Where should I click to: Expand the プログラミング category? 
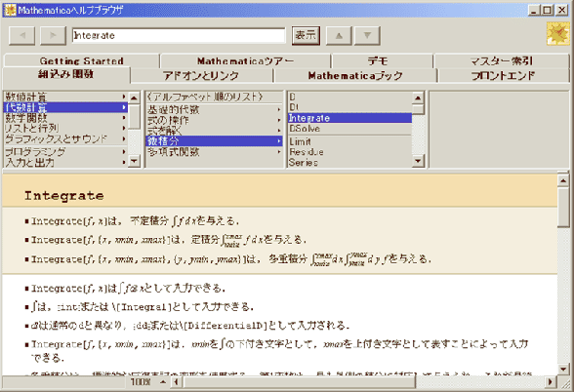65,152
